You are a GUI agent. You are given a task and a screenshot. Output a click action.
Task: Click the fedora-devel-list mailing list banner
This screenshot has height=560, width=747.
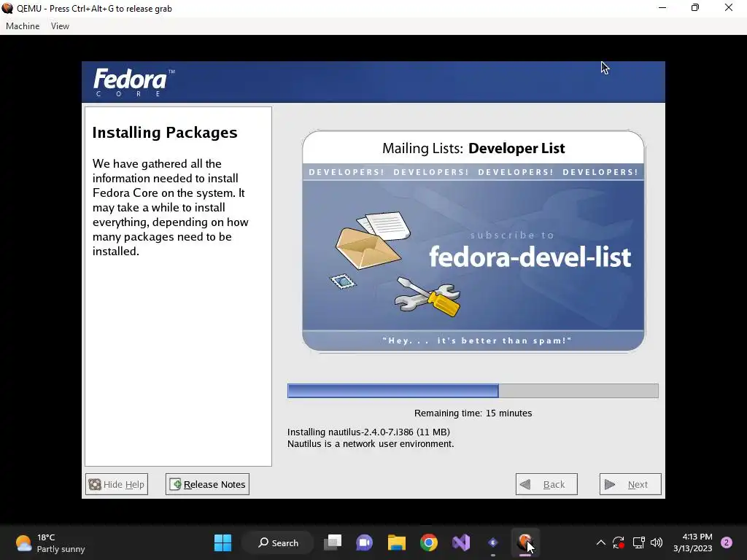[473, 241]
